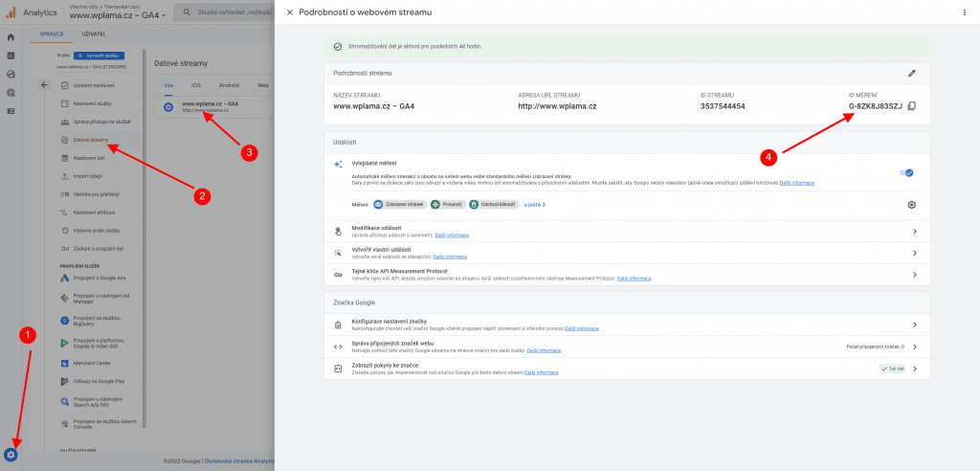Screen dimensions: 980x471
Task: Click the stream ID 3537544454
Action: tap(723, 106)
